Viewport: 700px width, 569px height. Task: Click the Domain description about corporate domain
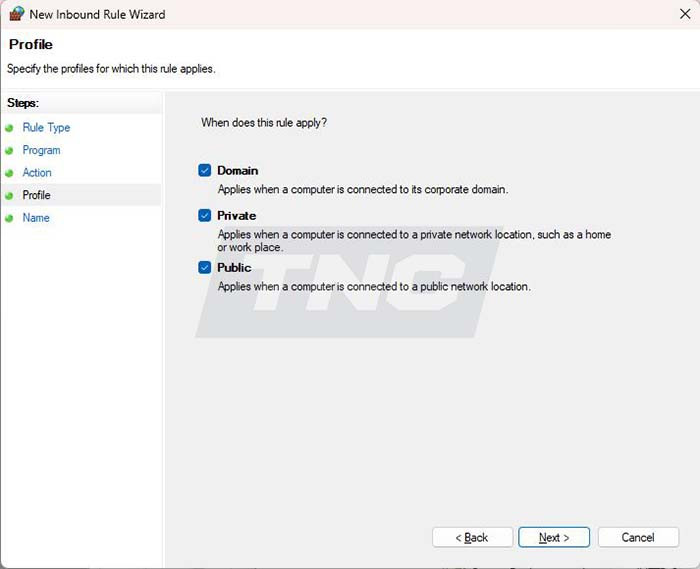click(x=363, y=189)
